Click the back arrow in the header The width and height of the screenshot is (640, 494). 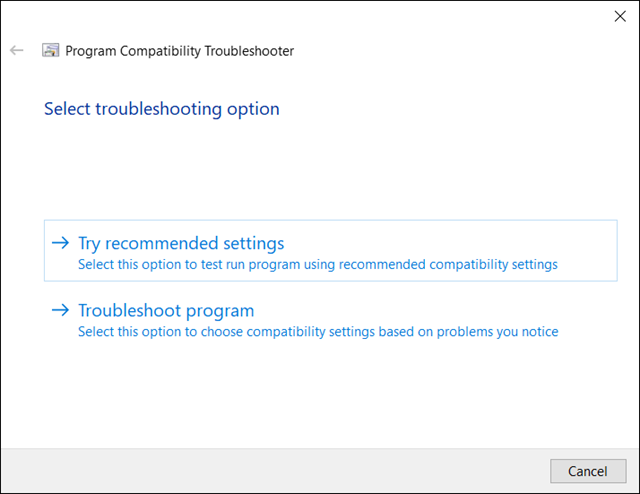coord(17,50)
